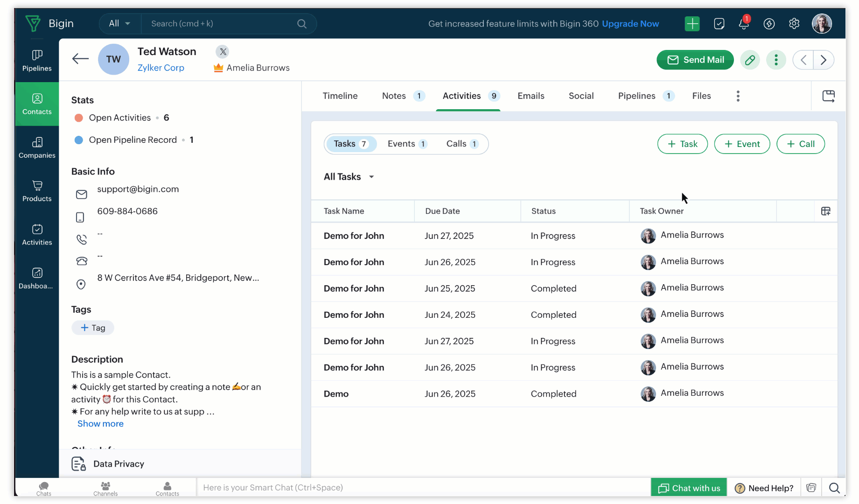Screen dimensions: 859x504
Task: Add a new Event
Action: coord(742,144)
